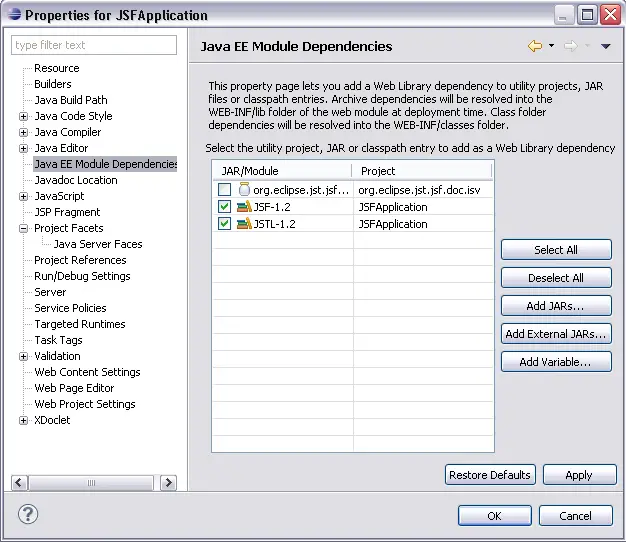Enable the org.eclipse.jst.jsf checkbox
This screenshot has width=626, height=542.
pos(225,190)
